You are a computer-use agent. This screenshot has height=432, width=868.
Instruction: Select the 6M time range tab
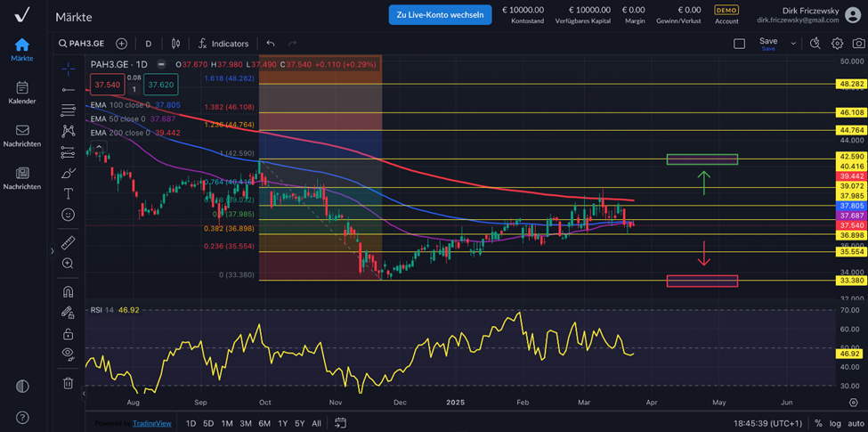click(x=264, y=423)
